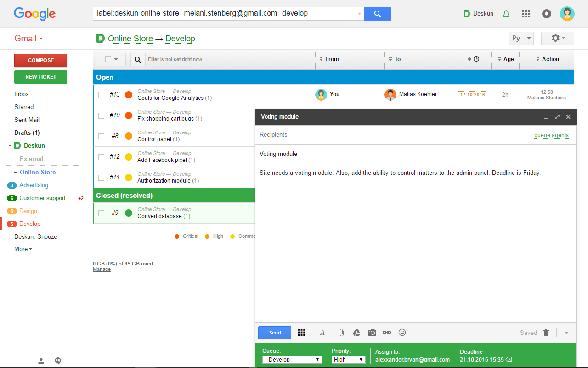The height and width of the screenshot is (368, 588).
Task: Click red priority dot on ticket #10
Action: 129,115
